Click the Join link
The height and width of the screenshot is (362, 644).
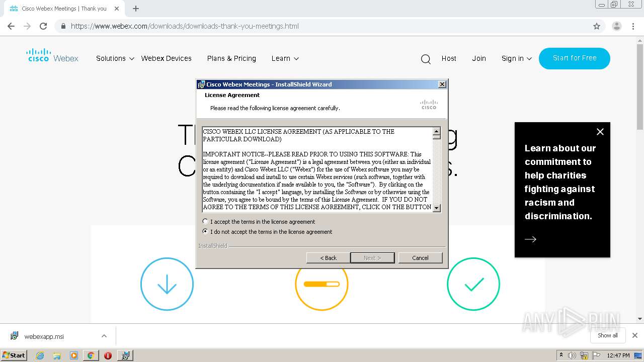tap(479, 58)
